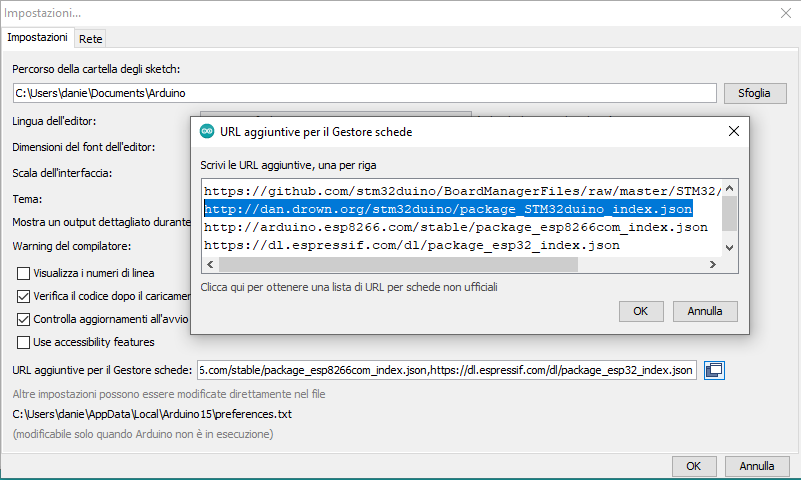Confirm URL dialog with OK button
This screenshot has width=801, height=480.
pyautogui.click(x=641, y=311)
